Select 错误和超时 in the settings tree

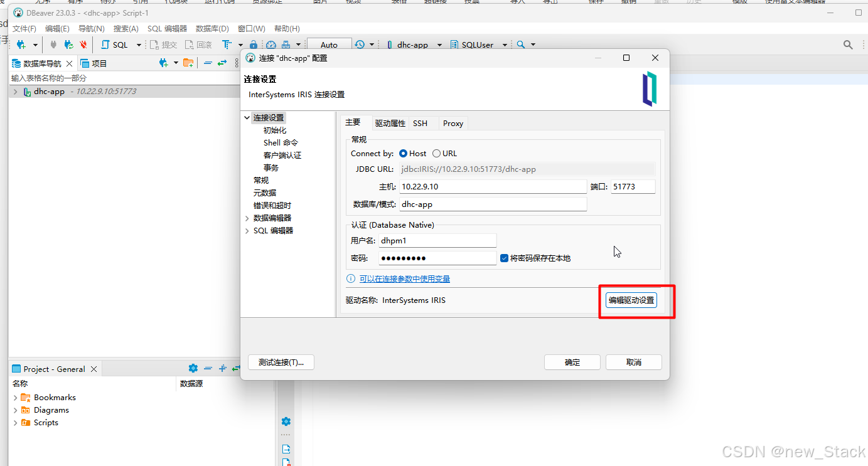coord(272,205)
